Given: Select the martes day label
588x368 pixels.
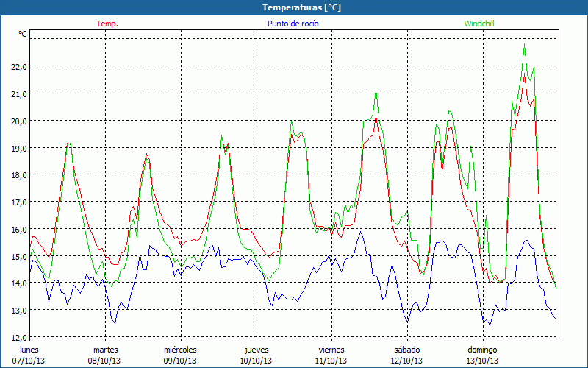Looking at the screenshot, I should pyautogui.click(x=106, y=349).
